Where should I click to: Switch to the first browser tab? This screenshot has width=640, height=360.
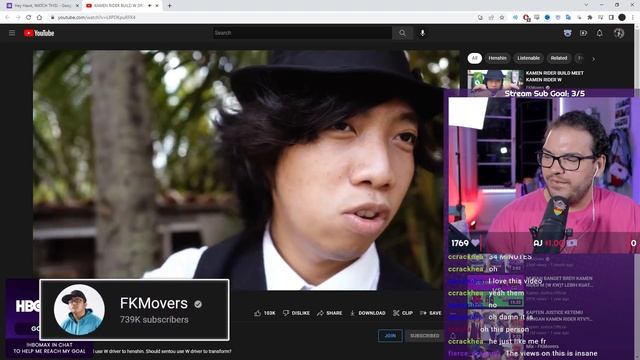41,6
